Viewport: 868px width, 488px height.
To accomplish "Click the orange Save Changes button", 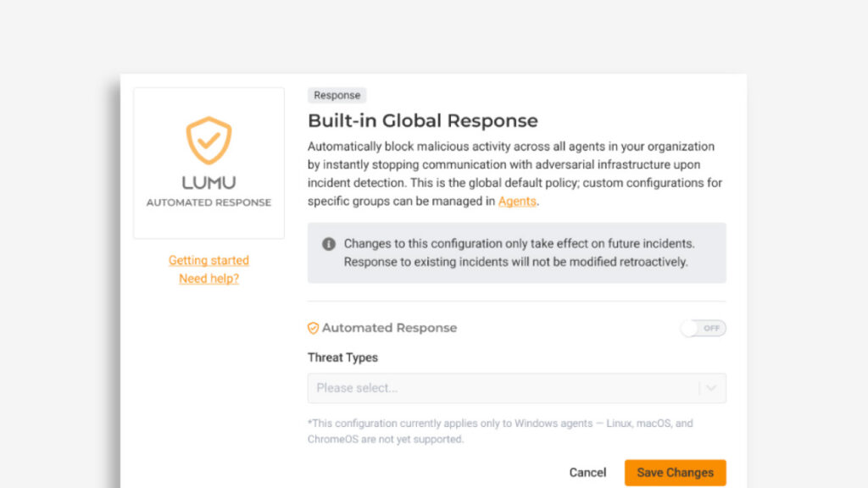I will 675,472.
